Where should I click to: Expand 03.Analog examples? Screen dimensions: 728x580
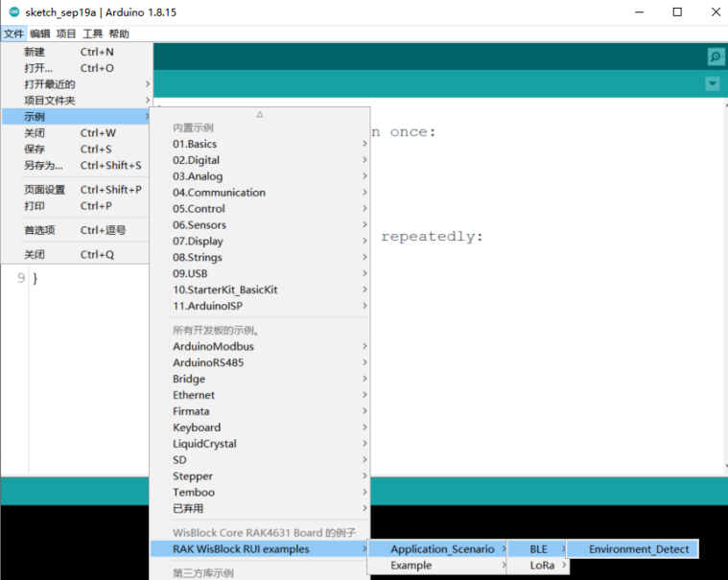pyautogui.click(x=260, y=176)
